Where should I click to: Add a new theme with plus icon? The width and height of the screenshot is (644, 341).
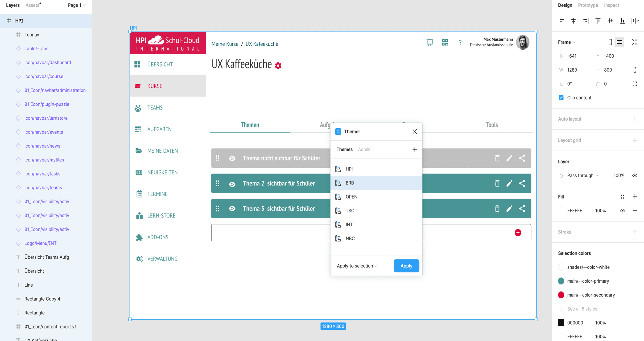[x=414, y=149]
